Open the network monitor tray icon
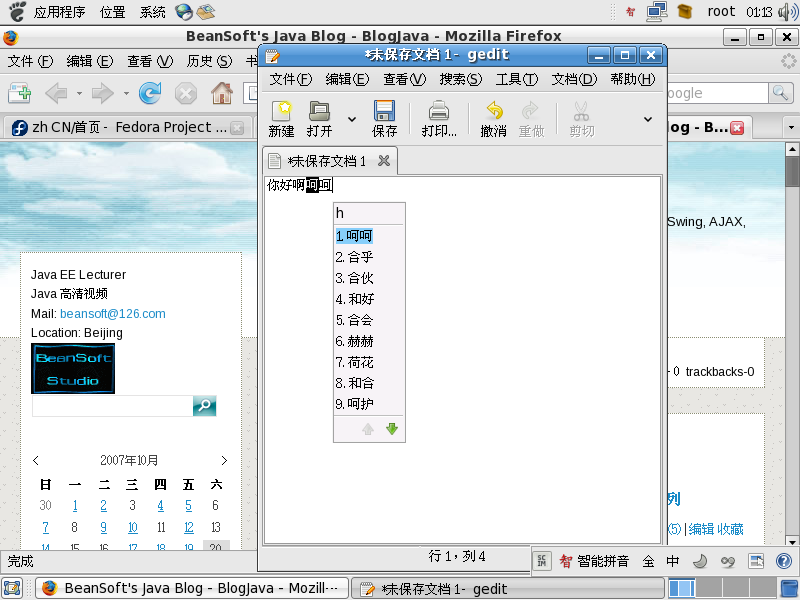Screen dimensions: 800x600 tap(657, 11)
